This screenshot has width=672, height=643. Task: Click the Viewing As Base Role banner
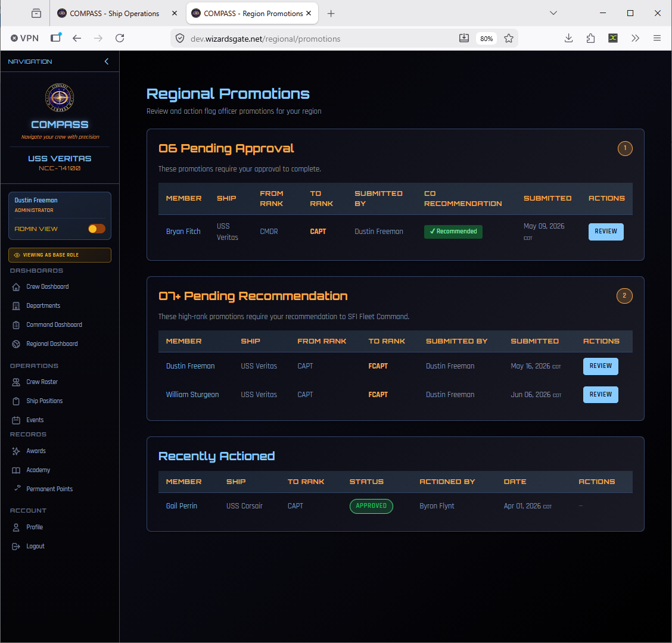[x=60, y=255]
